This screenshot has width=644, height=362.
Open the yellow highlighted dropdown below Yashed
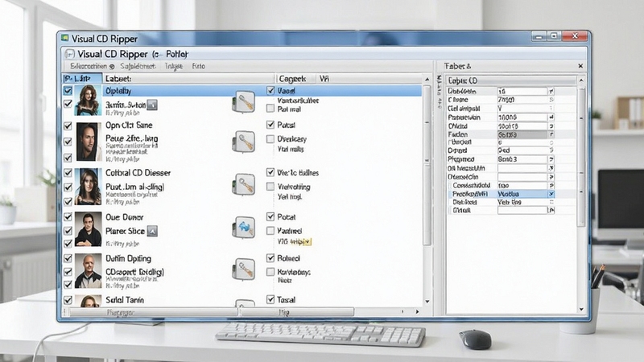(x=308, y=242)
